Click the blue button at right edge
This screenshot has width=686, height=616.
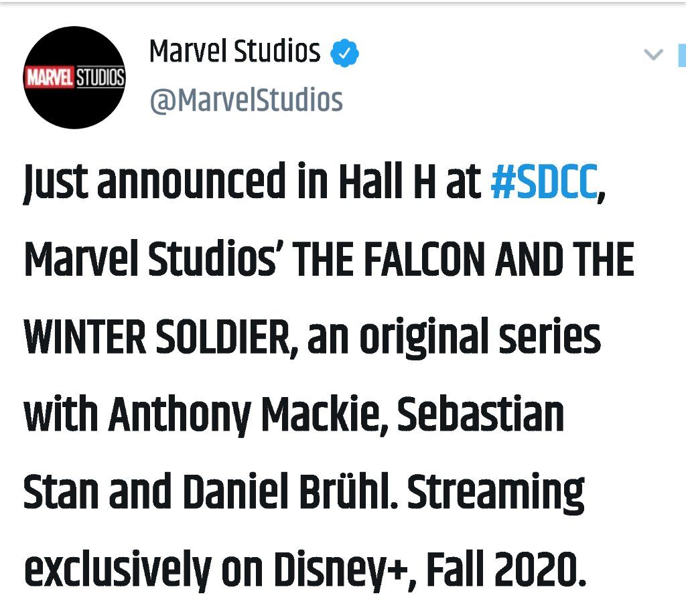point(682,55)
